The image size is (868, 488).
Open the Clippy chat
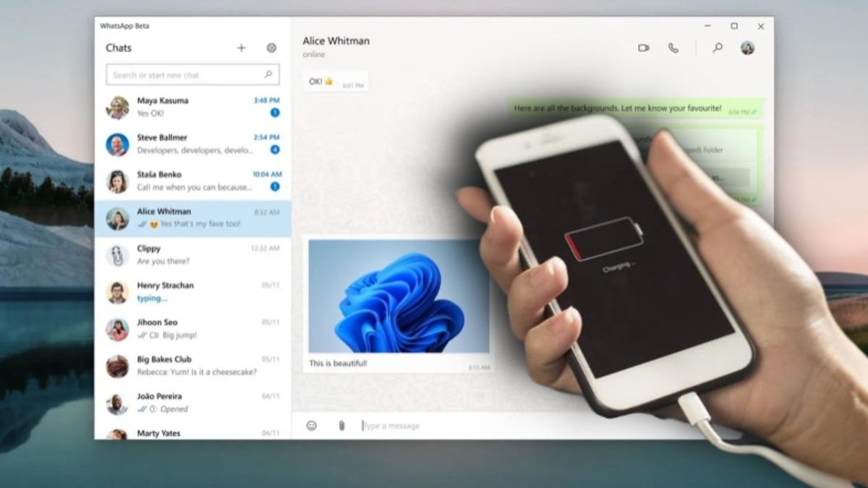click(192, 254)
